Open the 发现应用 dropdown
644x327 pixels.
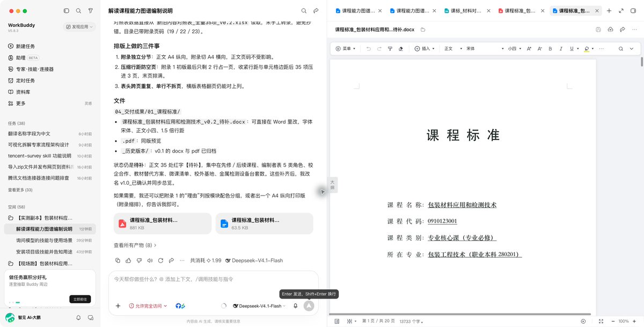click(79, 26)
